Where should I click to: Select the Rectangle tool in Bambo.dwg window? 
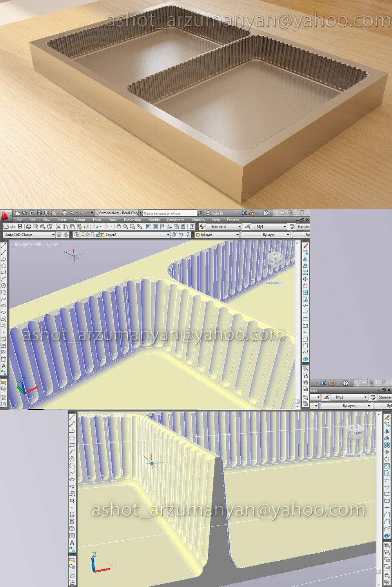(x=4, y=272)
